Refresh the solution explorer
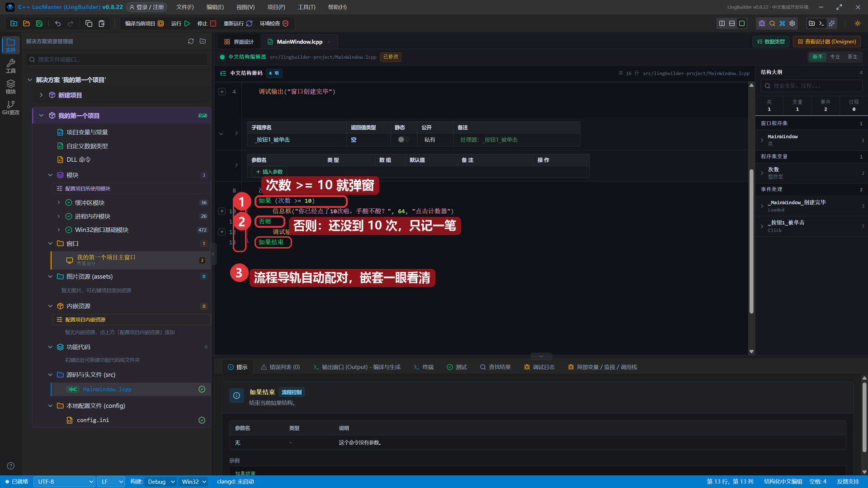 click(x=191, y=41)
